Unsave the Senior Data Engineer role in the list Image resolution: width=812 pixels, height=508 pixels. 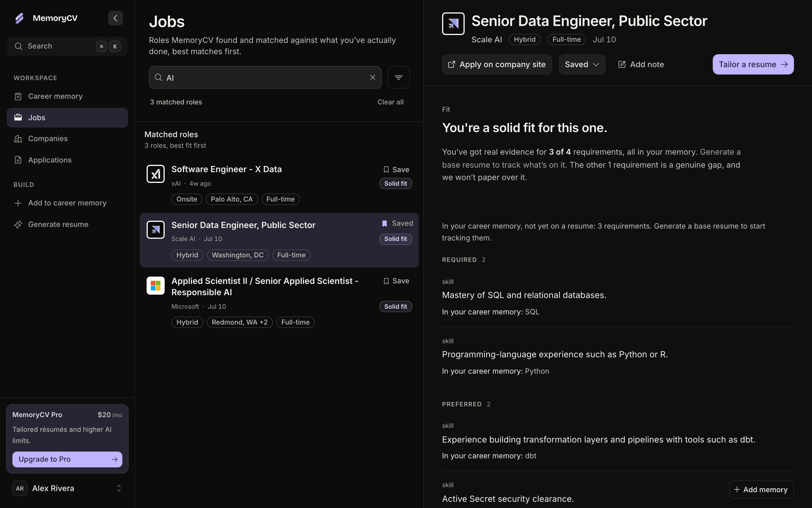pyautogui.click(x=397, y=224)
